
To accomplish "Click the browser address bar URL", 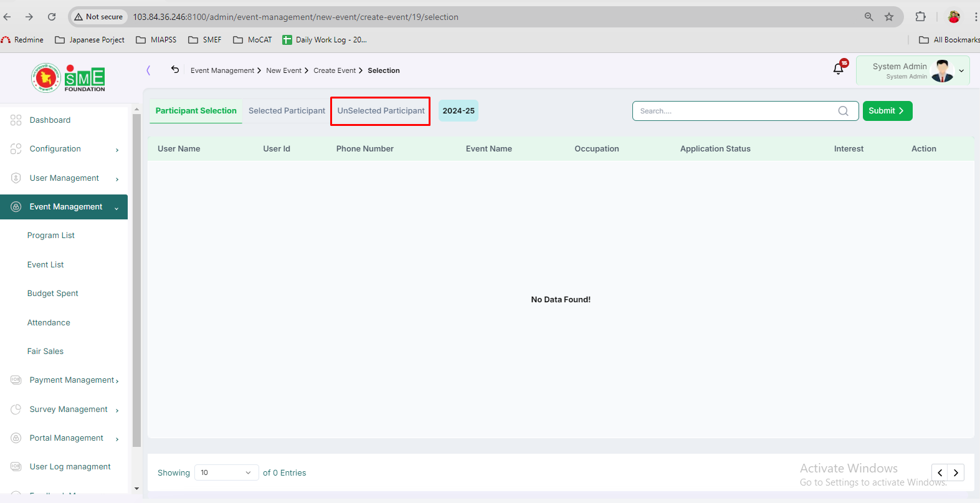I will (x=295, y=17).
